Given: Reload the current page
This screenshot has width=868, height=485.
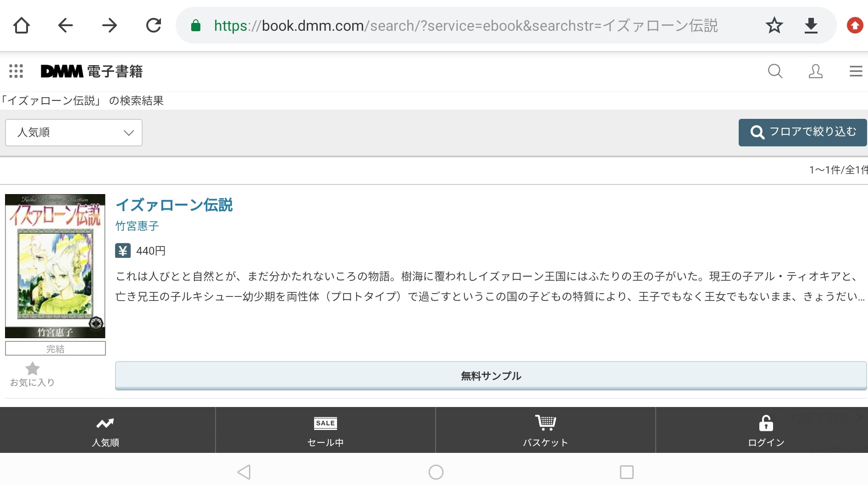Looking at the screenshot, I should pos(154,26).
